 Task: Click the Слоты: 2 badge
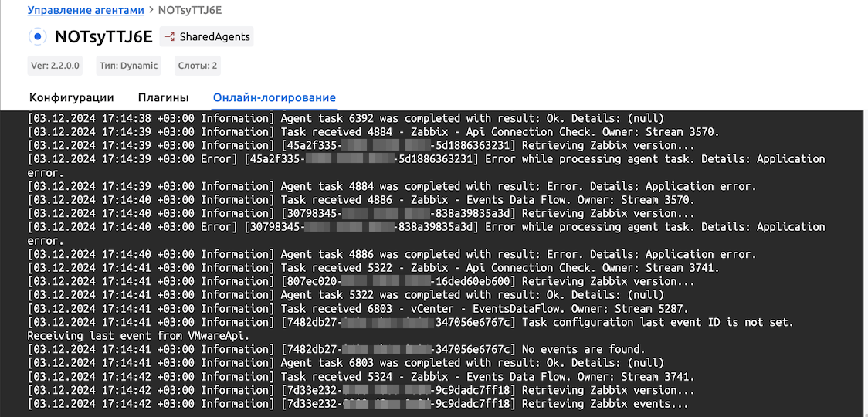coord(198,66)
